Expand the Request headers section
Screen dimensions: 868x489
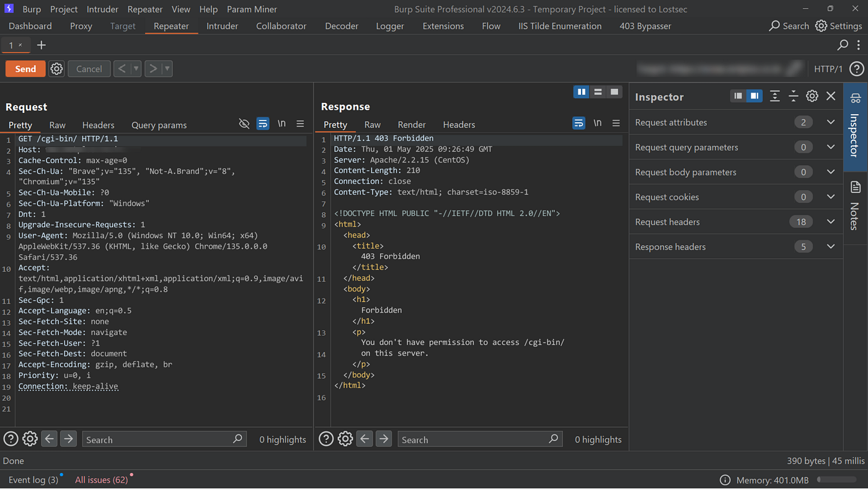(x=831, y=222)
